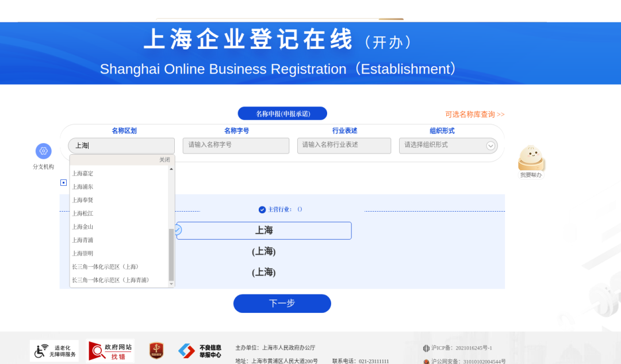Image resolution: width=621 pixels, height=364 pixels.
Task: Open the 不良信息举报中心 badge
Action: 200,351
